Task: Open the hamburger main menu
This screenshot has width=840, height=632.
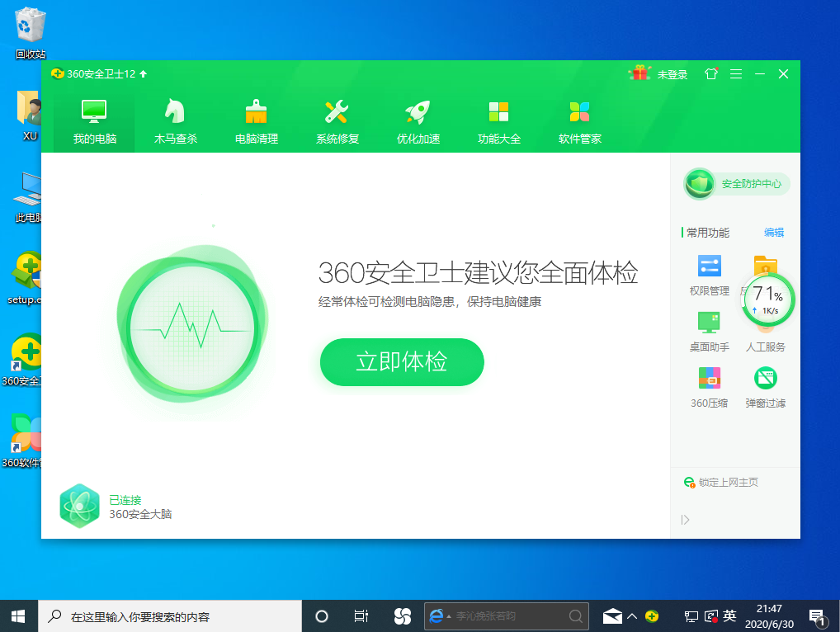Action: pyautogui.click(x=736, y=73)
